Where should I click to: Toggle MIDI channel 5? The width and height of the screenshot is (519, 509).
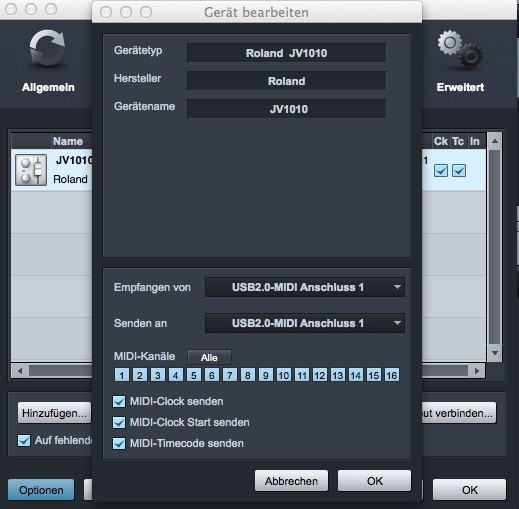click(x=194, y=375)
